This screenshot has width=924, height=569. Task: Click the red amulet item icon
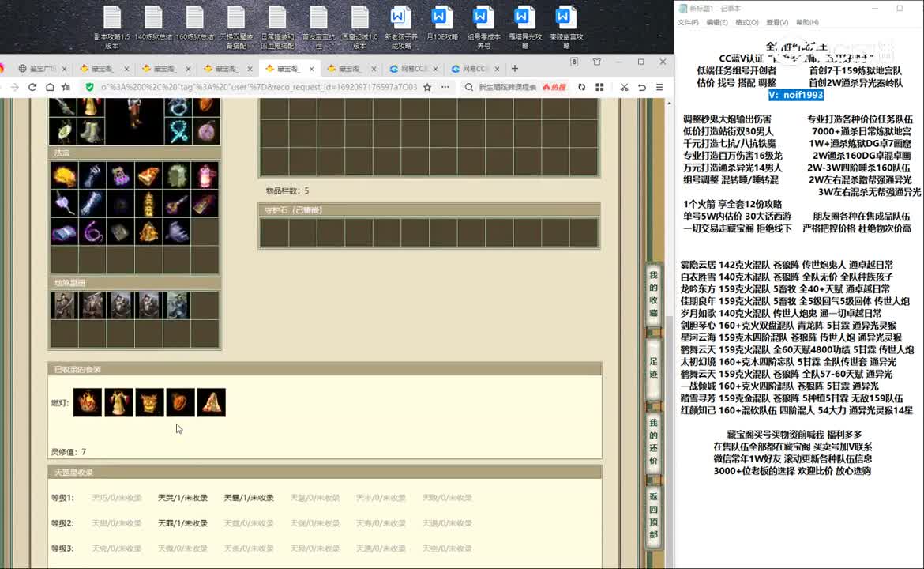[x=180, y=402]
